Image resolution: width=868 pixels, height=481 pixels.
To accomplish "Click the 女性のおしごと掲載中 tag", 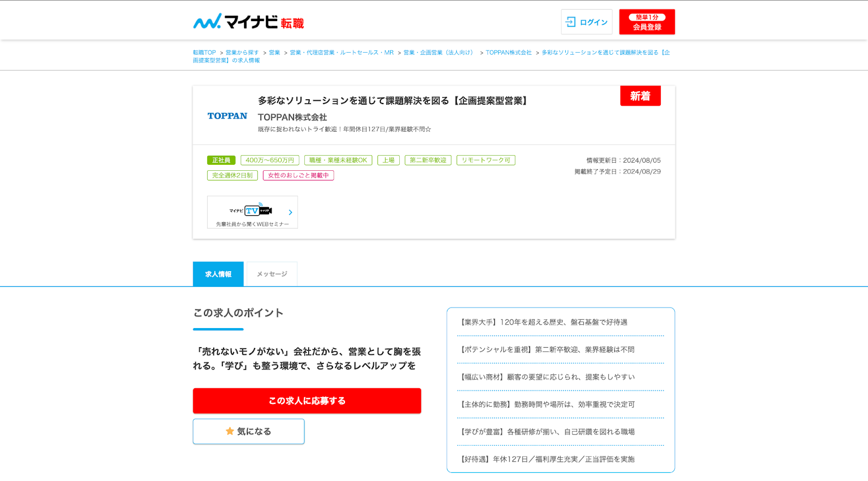I will (x=298, y=176).
